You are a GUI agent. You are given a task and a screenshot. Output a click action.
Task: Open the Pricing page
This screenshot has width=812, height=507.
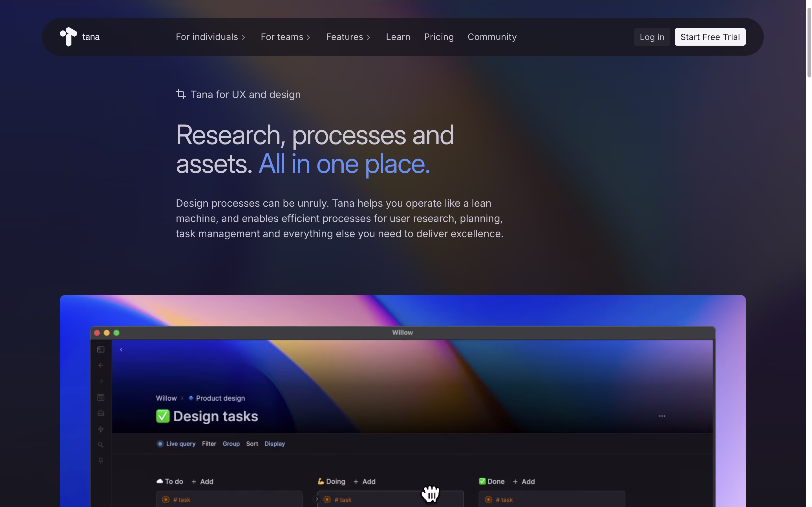pos(439,37)
